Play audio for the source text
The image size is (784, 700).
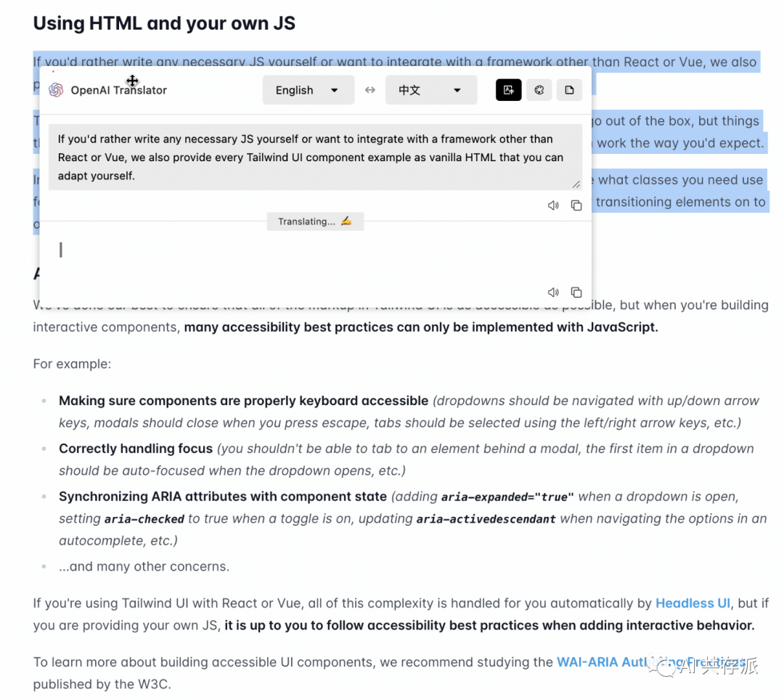553,205
